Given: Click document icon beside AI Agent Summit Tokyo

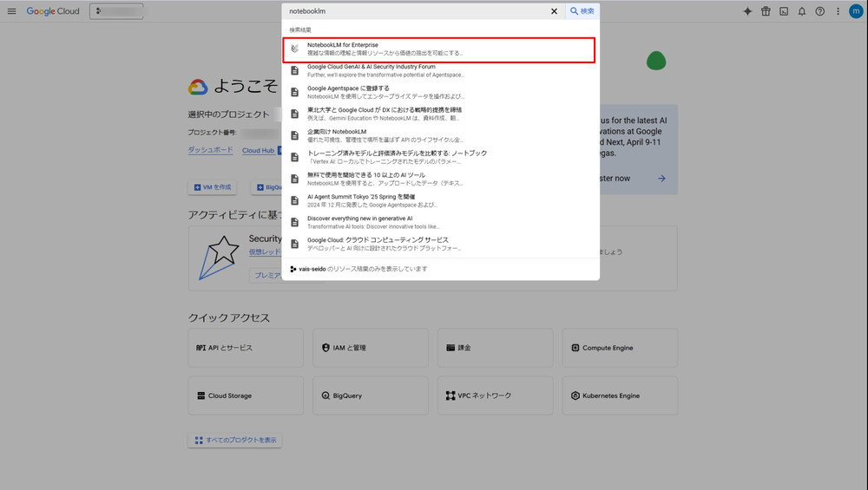Looking at the screenshot, I should (x=294, y=200).
